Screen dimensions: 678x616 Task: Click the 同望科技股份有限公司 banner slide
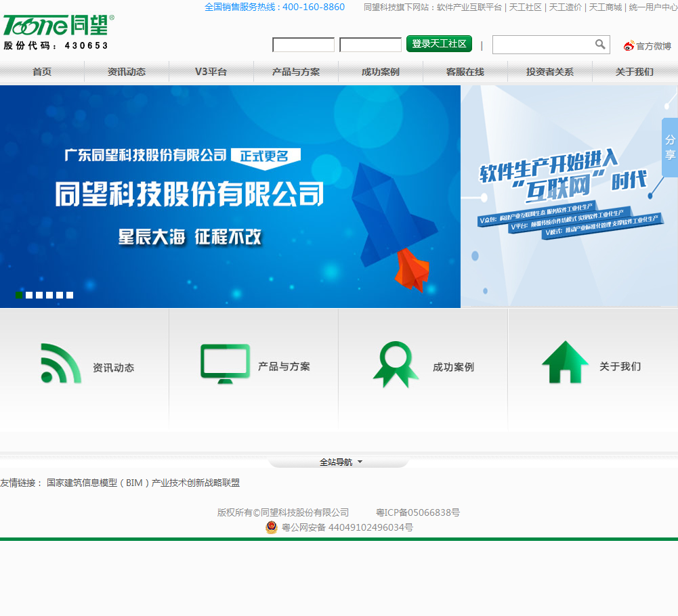pos(230,196)
